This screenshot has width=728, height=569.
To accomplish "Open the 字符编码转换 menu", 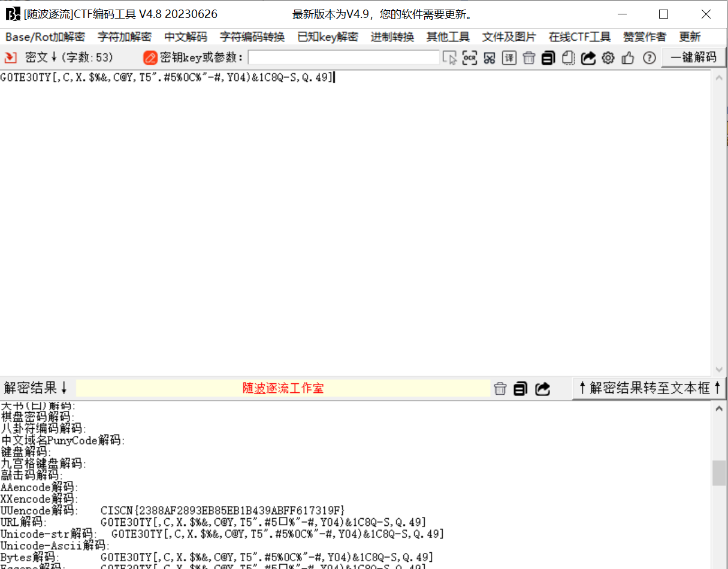I will pyautogui.click(x=252, y=37).
